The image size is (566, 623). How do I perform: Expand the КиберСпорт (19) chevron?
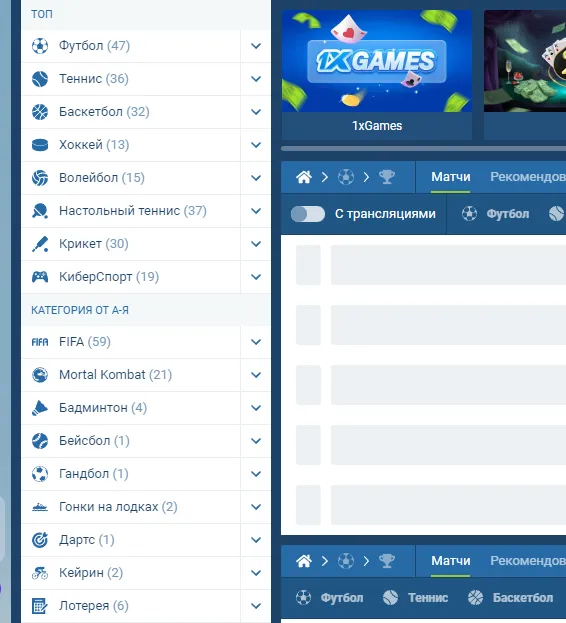point(256,277)
